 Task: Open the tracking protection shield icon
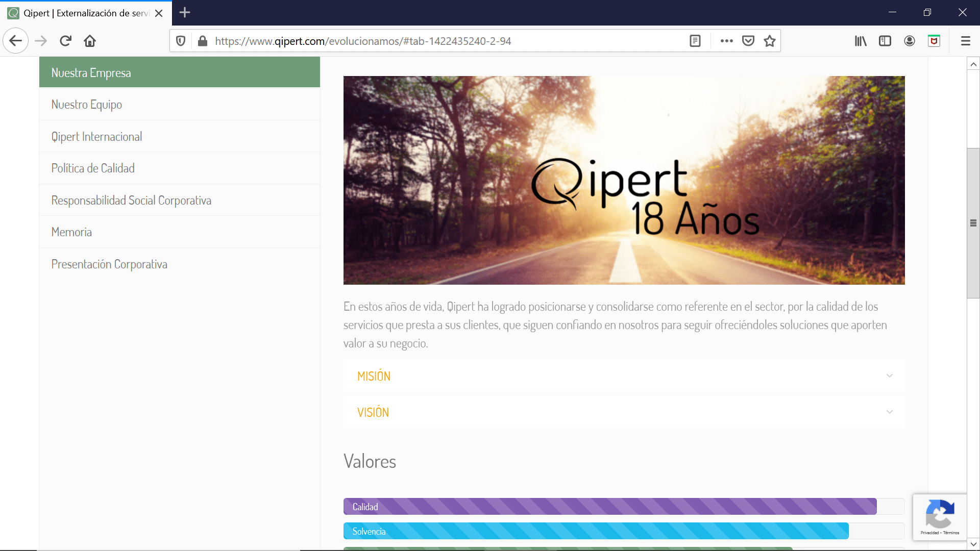(x=181, y=41)
